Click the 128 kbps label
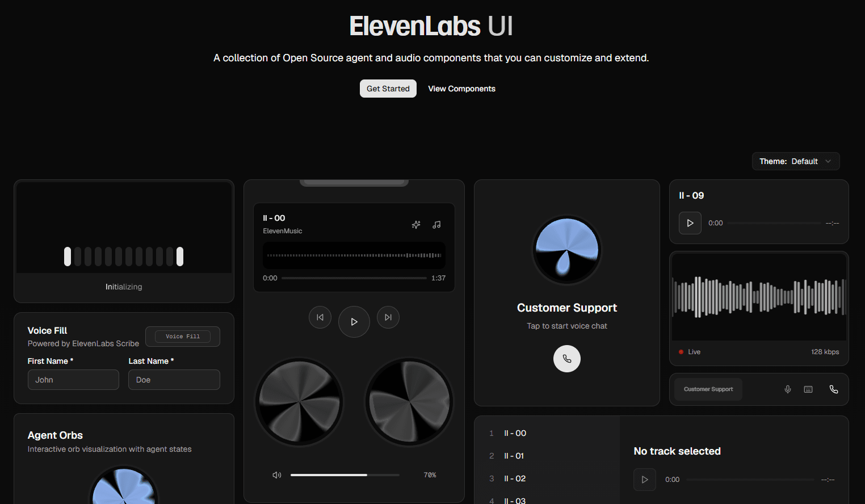The width and height of the screenshot is (865, 504). tap(825, 352)
